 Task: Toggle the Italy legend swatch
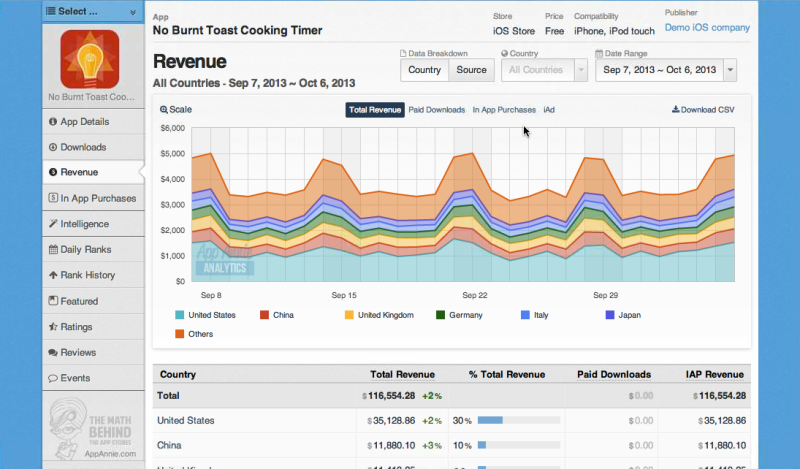[x=525, y=315]
